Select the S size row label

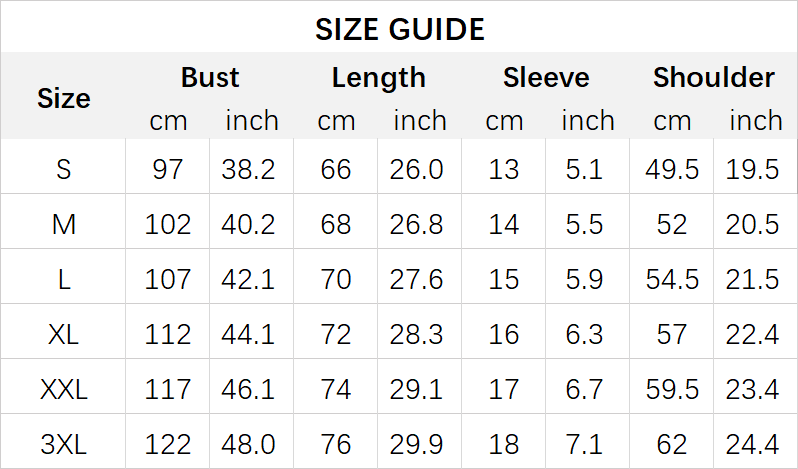coord(64,169)
